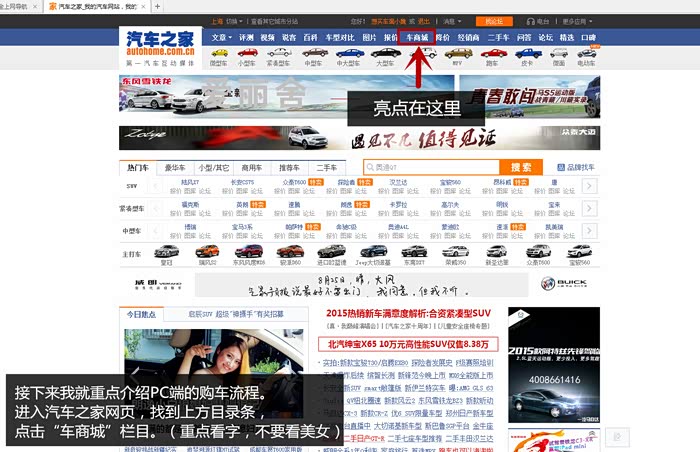Open 论坛 in the navigation bar
This screenshot has height=452, width=700.
click(546, 38)
